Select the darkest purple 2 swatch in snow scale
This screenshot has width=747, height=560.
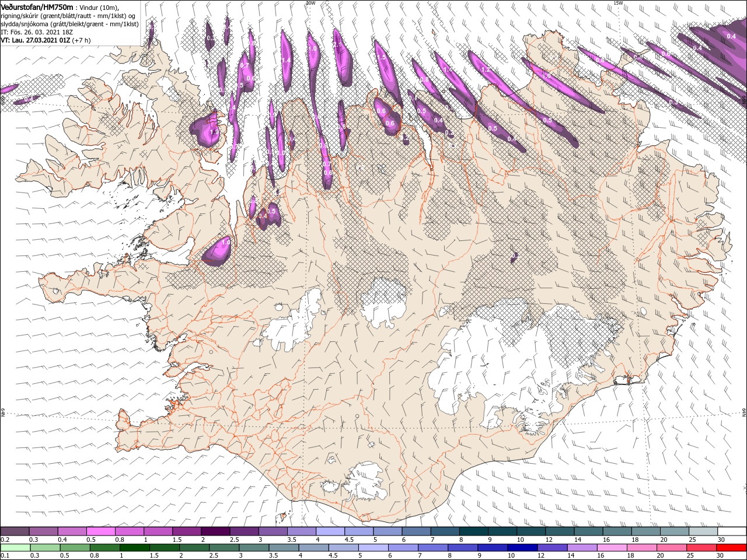(x=215, y=531)
